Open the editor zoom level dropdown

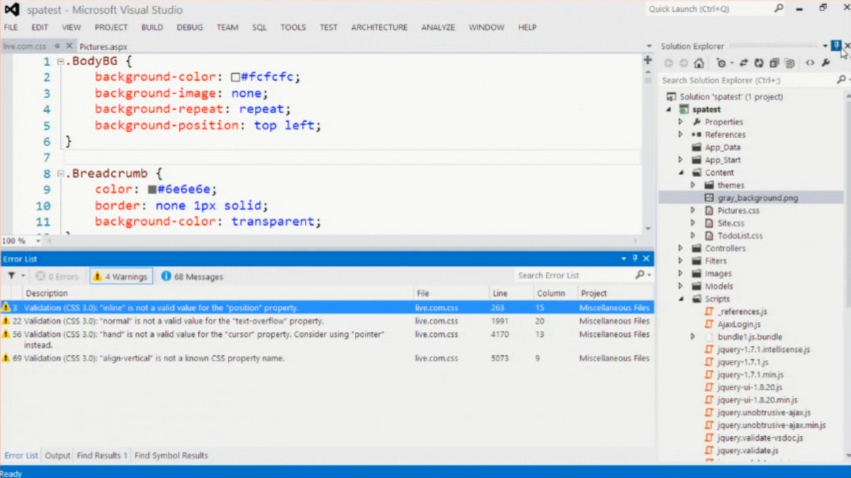pyautogui.click(x=37, y=240)
